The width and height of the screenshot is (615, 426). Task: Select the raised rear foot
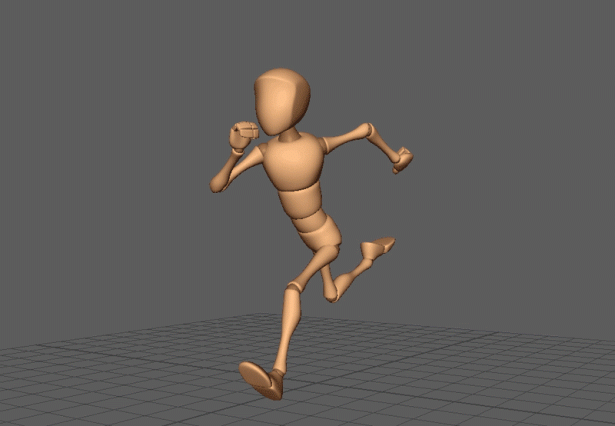[378, 246]
